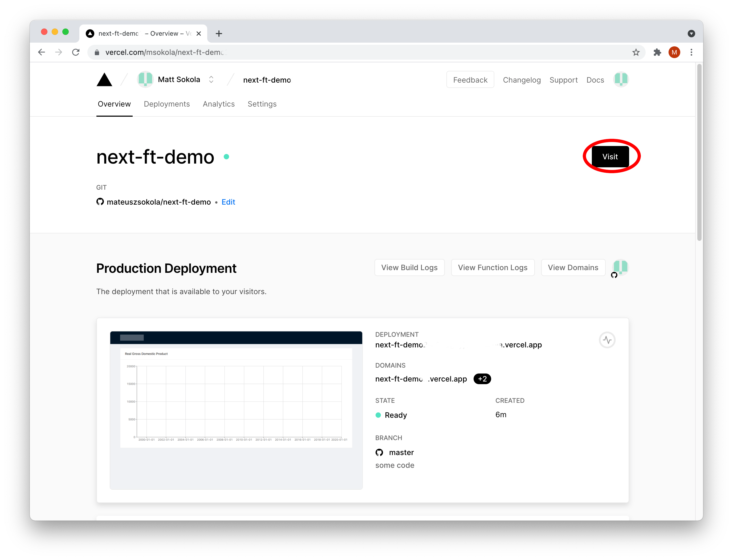Screen dimensions: 733x560
Task: Open Chrome profile M avatar
Action: (x=674, y=52)
